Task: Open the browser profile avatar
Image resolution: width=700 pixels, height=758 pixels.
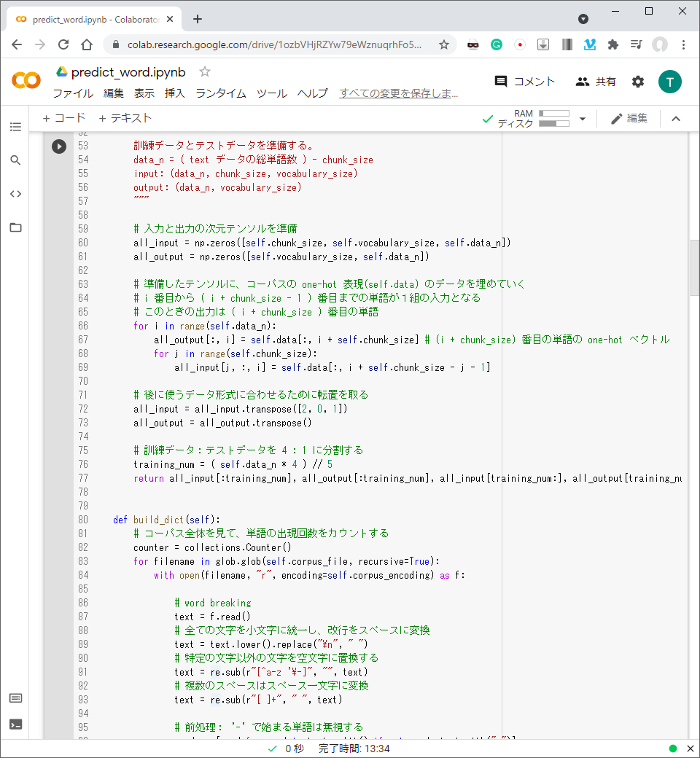Action: pyautogui.click(x=660, y=45)
